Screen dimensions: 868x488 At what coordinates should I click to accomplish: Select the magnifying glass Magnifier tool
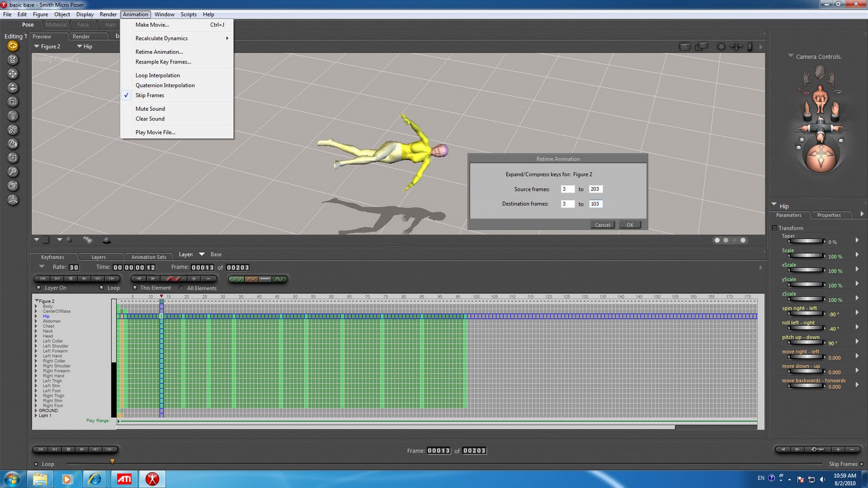(12, 172)
